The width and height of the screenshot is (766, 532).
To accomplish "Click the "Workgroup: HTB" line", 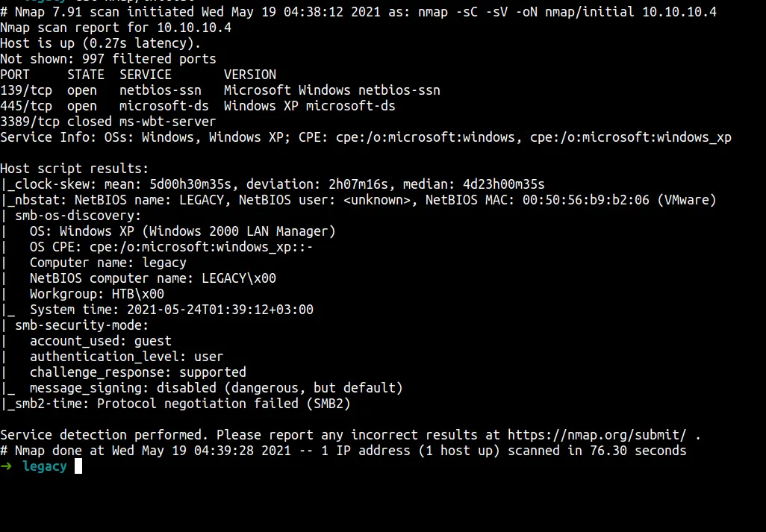I will coord(97,294).
